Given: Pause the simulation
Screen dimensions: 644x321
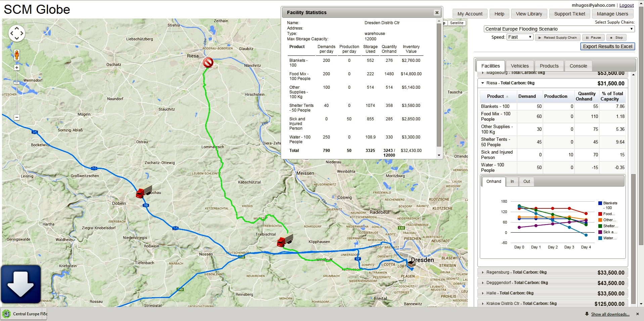Looking at the screenshot, I should click(593, 38).
